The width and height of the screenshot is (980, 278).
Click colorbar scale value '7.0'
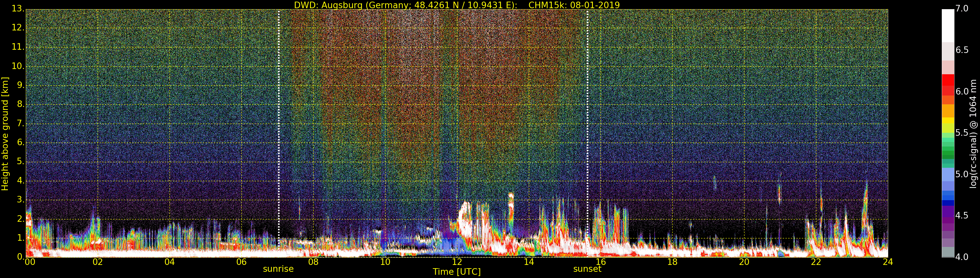(962, 9)
